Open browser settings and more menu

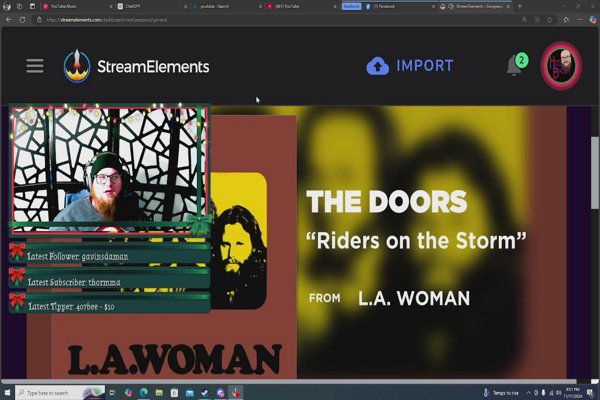(x=580, y=20)
